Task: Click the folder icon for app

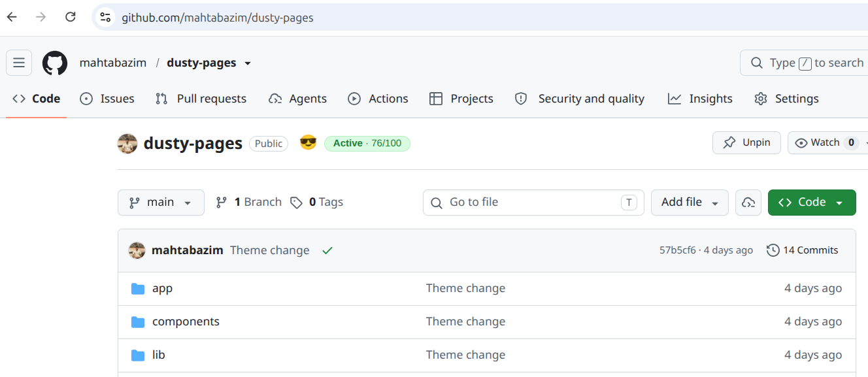Action: coord(137,289)
